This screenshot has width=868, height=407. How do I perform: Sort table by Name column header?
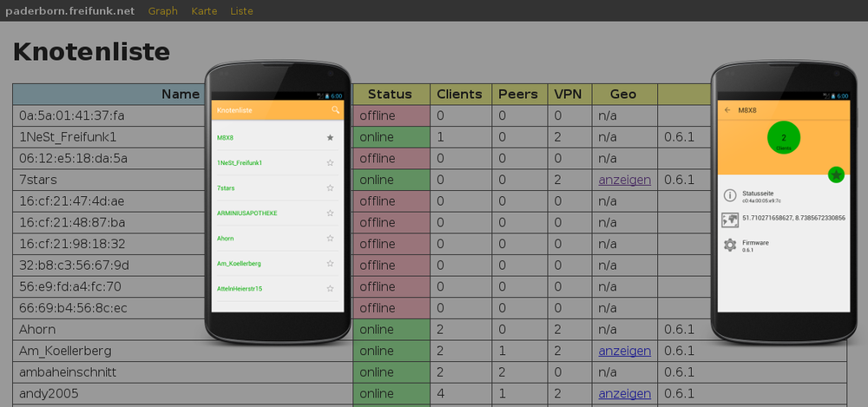click(181, 94)
